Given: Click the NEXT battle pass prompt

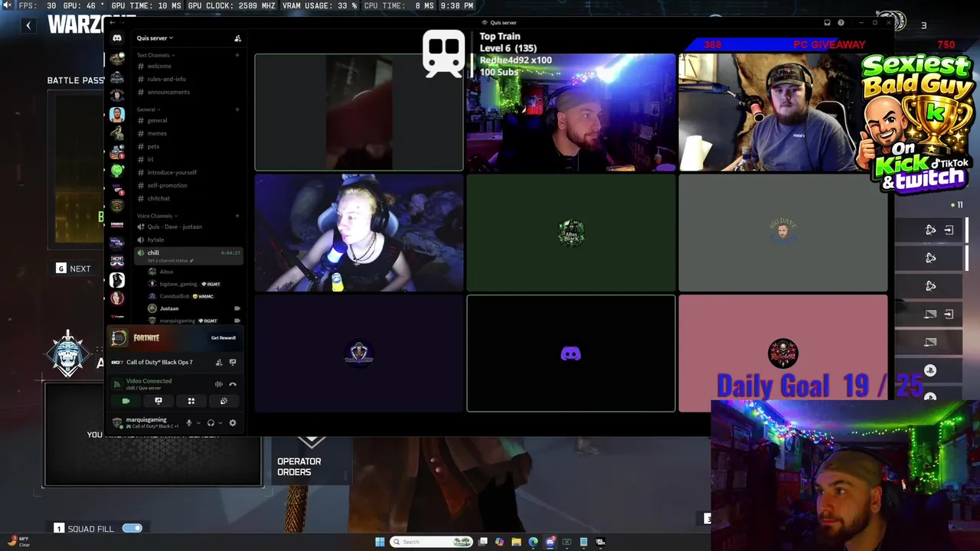Looking at the screenshot, I should pos(73,269).
